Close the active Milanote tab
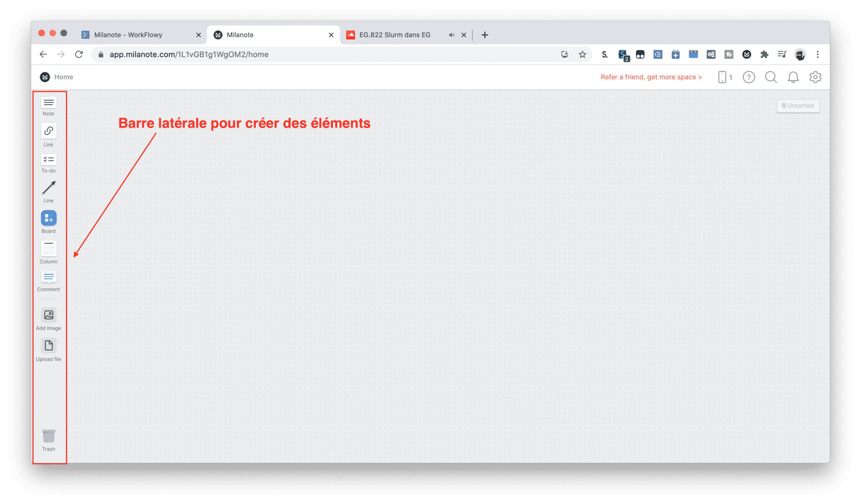861x504 pixels. [331, 35]
